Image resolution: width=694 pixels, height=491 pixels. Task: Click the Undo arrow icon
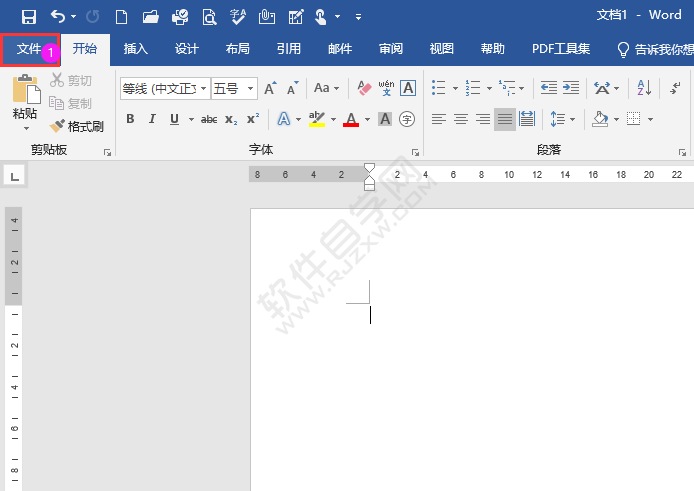coord(58,16)
